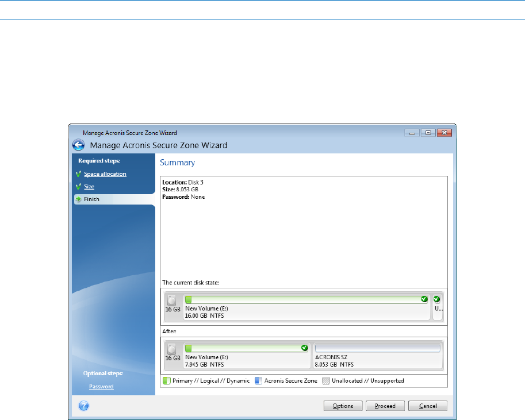The image size is (525, 420).
Task: Click the Summary heading
Action: coord(178,163)
